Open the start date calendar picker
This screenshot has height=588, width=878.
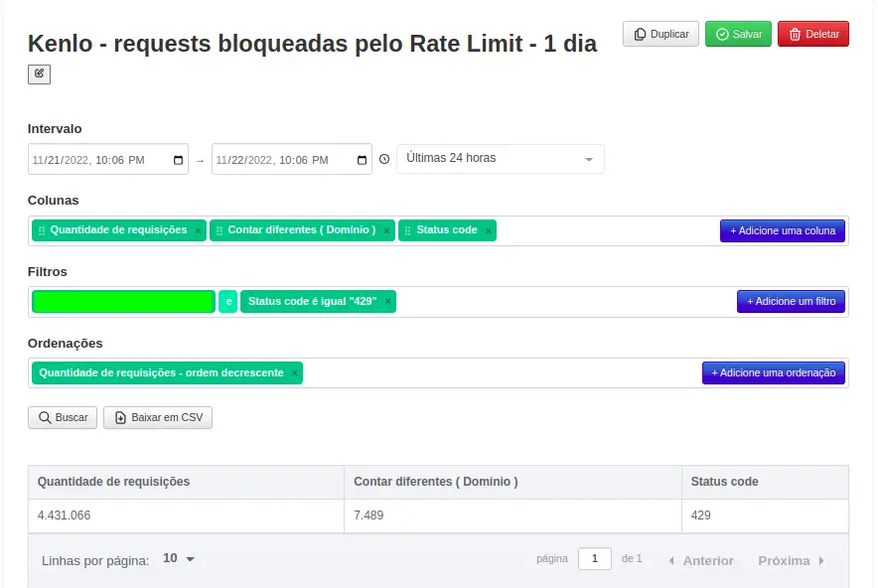click(179, 159)
